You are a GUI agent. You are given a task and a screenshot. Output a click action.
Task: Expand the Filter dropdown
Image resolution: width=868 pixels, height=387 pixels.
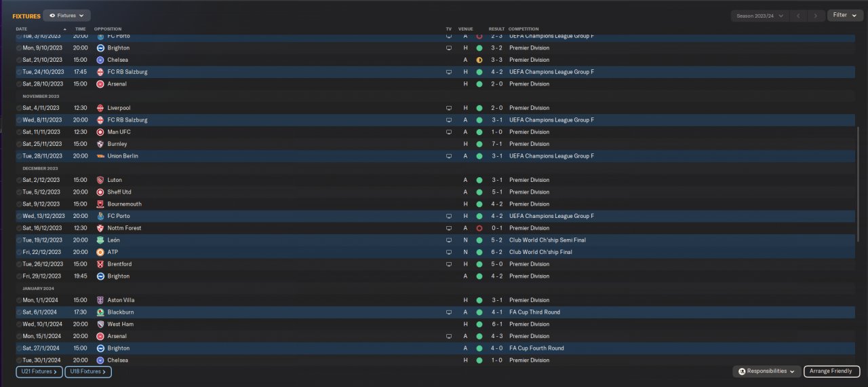[844, 15]
